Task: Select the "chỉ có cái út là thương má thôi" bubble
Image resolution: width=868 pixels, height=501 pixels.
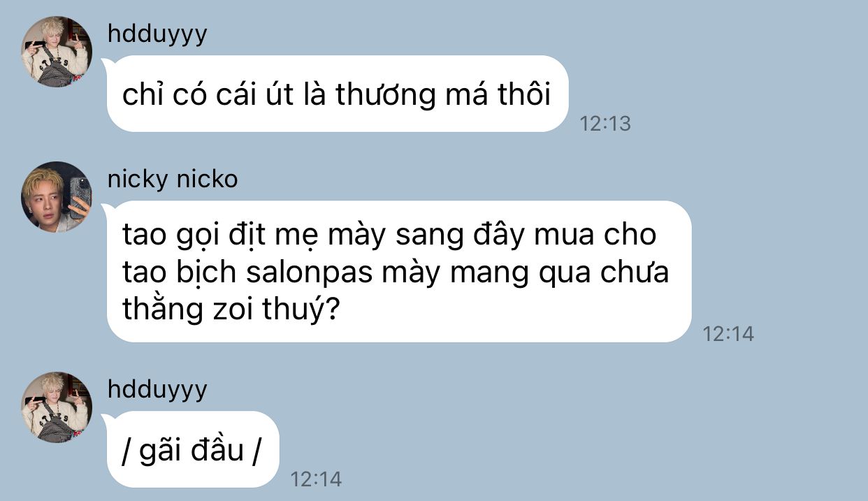Action: coord(337,94)
